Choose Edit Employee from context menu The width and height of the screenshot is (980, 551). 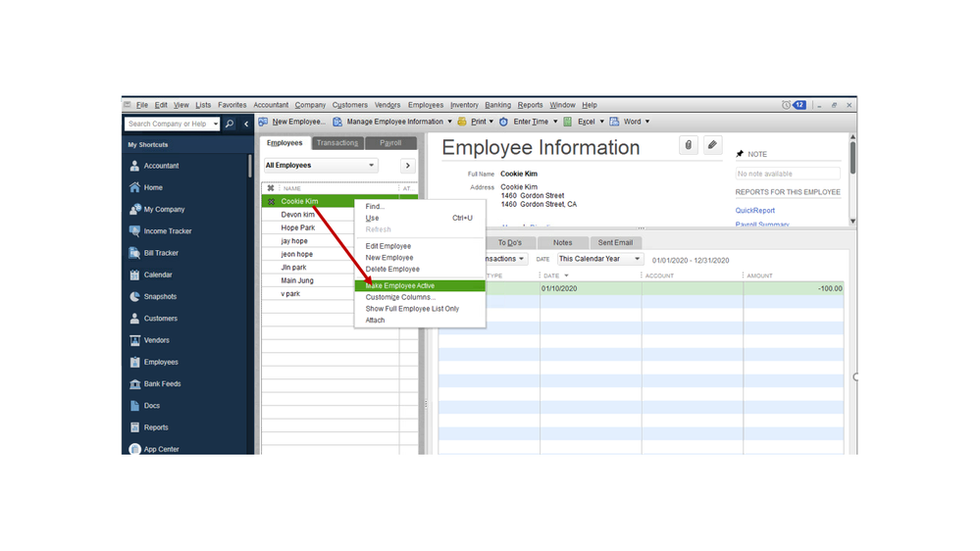pyautogui.click(x=388, y=246)
